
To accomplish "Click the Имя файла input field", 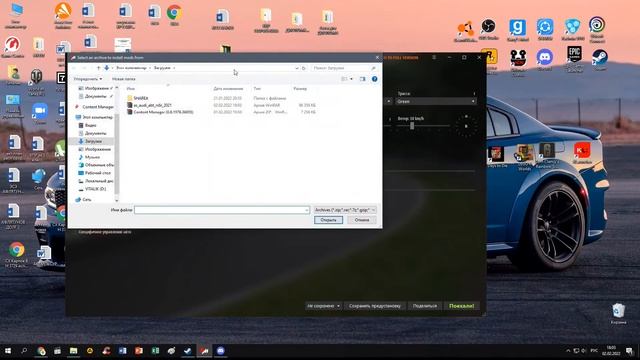I will pyautogui.click(x=222, y=210).
